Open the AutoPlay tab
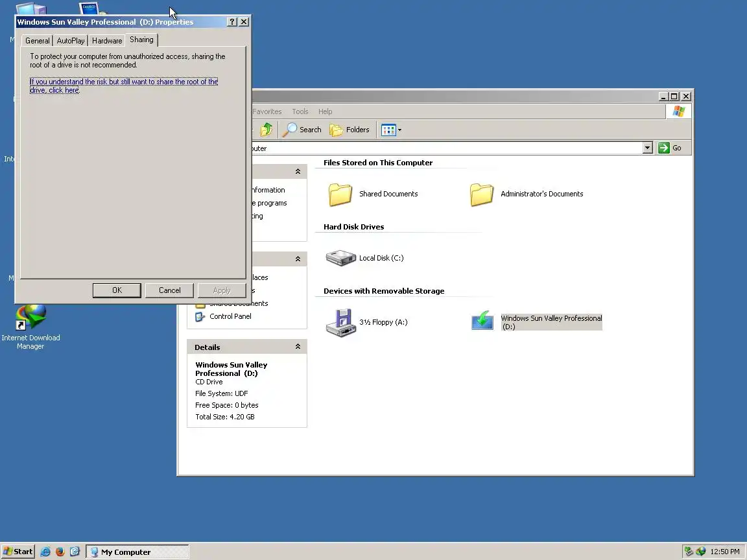The height and width of the screenshot is (560, 747). tap(71, 40)
